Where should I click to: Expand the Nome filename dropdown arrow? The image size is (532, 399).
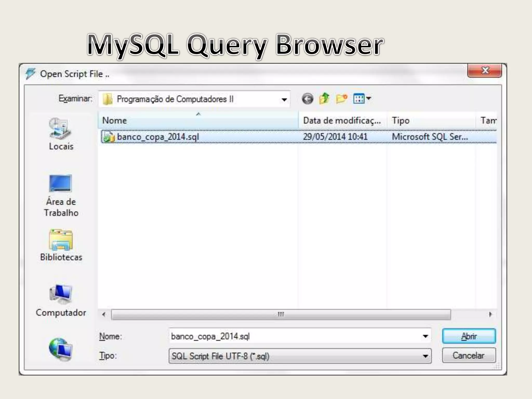(425, 336)
